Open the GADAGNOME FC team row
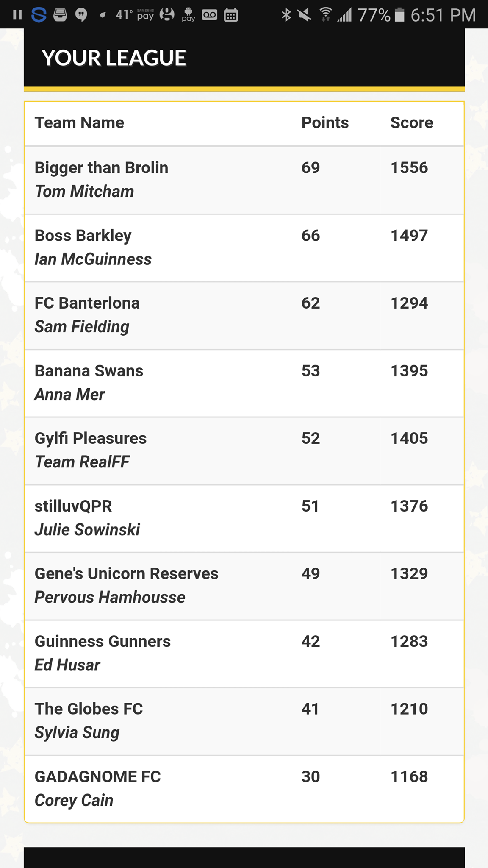Screen dimensions: 488x868 pyautogui.click(x=244, y=789)
